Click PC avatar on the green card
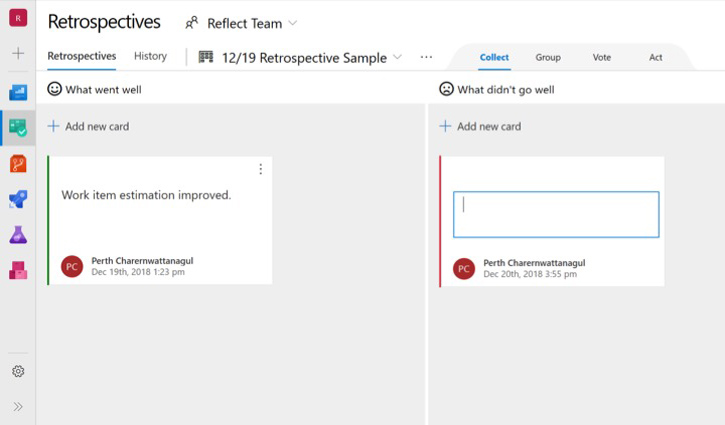Screen dimensions: 725x425 [x=72, y=266]
